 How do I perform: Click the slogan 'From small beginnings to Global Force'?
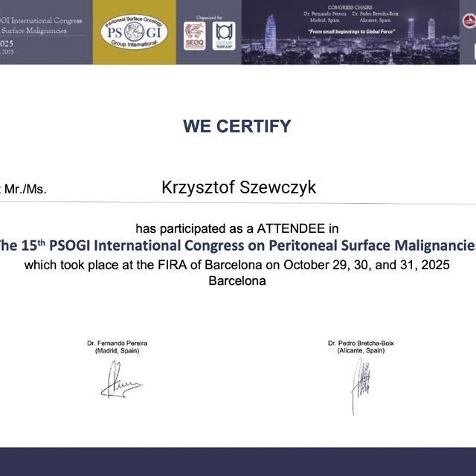pos(351,31)
